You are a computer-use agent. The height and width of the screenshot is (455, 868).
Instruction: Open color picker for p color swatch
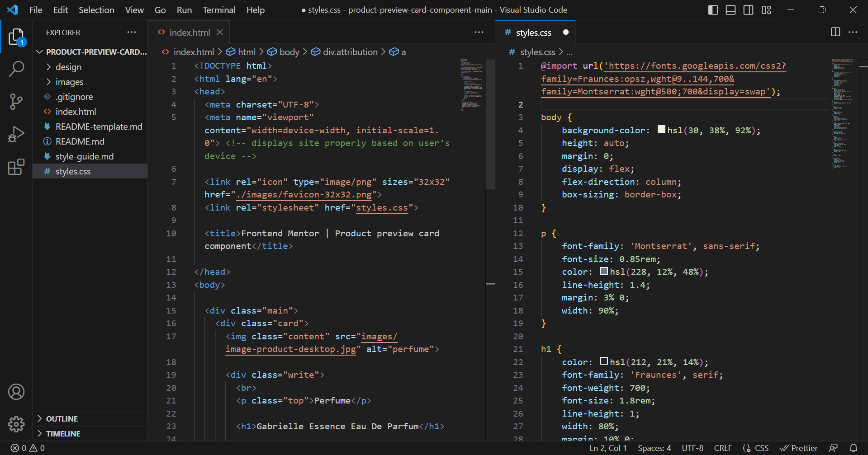tap(604, 271)
